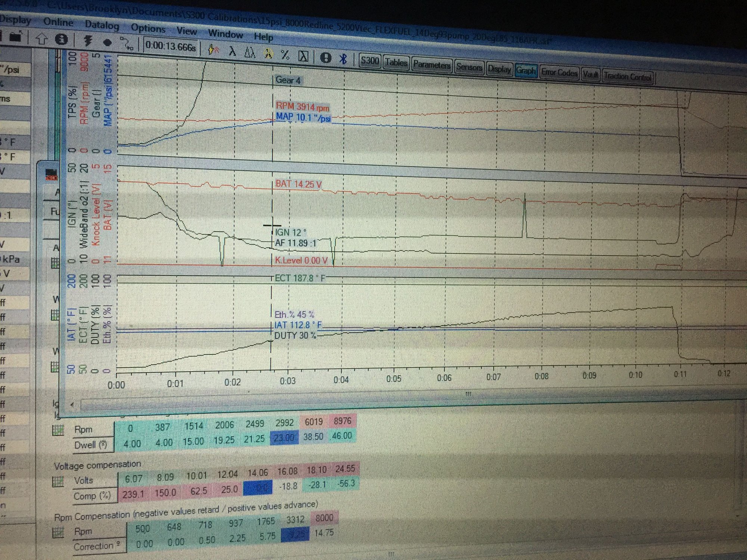Open the Traction Control tab
The width and height of the screenshot is (747, 560).
[x=627, y=77]
